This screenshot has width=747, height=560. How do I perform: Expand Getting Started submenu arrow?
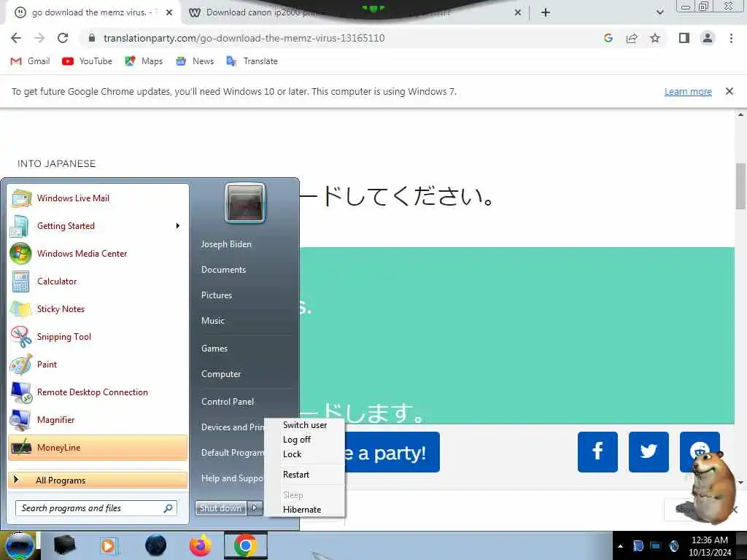tap(178, 226)
